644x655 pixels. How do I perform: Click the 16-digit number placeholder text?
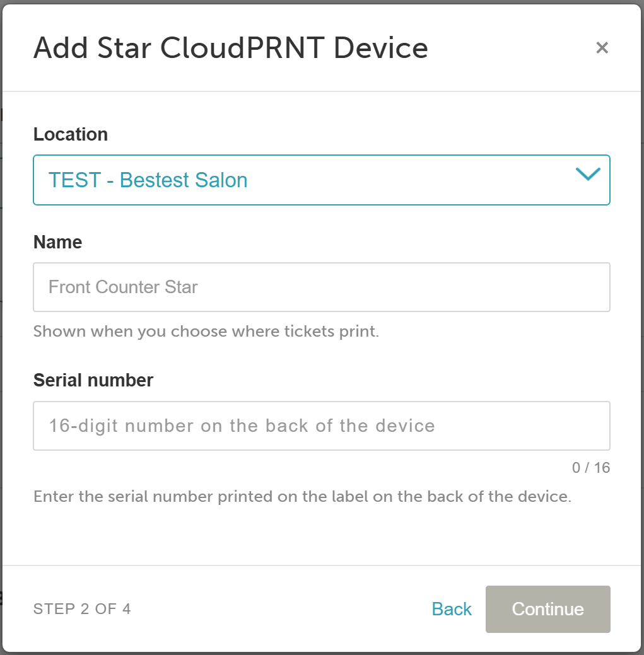(242, 426)
